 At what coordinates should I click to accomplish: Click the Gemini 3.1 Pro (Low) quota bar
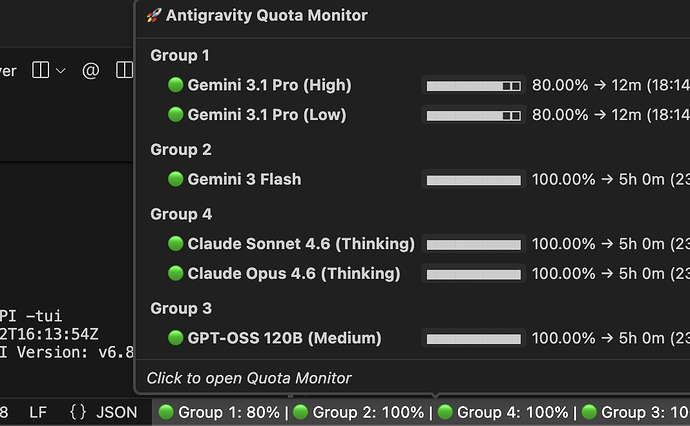click(x=473, y=115)
